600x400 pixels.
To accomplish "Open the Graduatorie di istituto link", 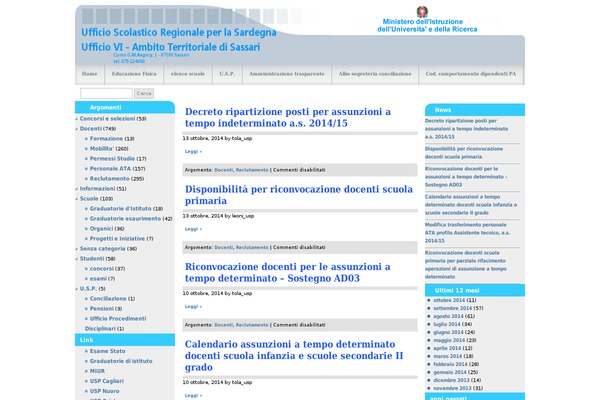I will 121,361.
